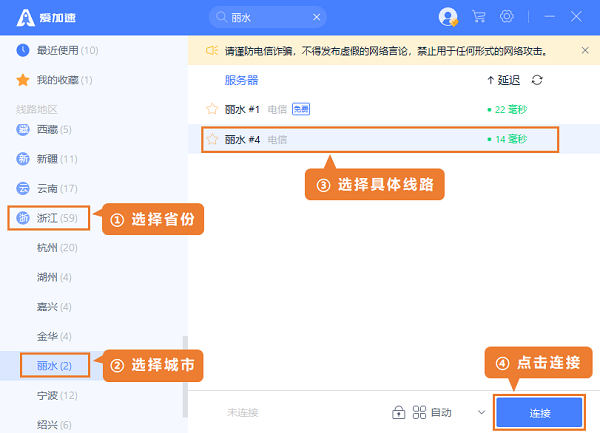Select server row 丽水 #1
Viewport: 600px width, 433px height.
pos(394,109)
